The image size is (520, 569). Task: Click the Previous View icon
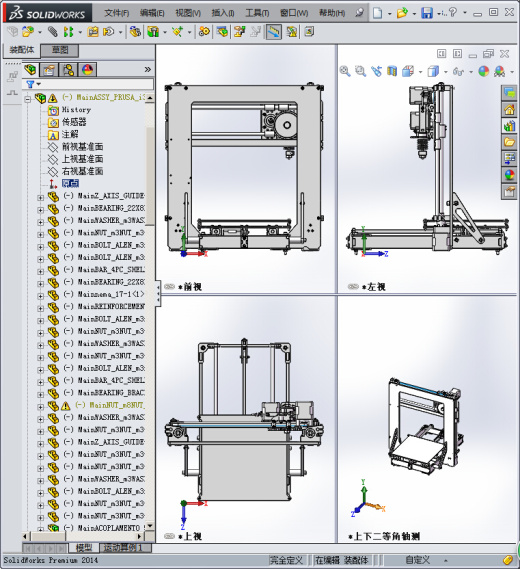point(376,71)
